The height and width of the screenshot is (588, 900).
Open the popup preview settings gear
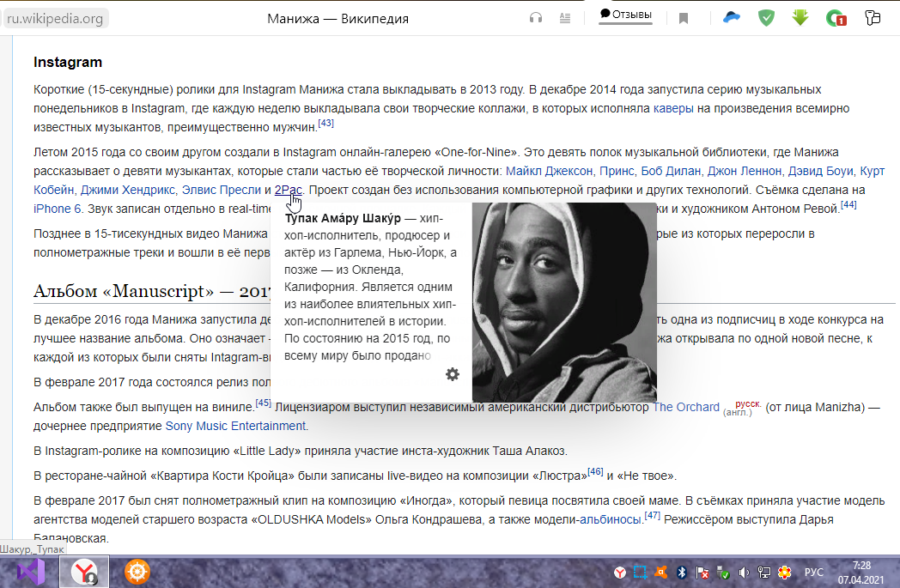453,374
